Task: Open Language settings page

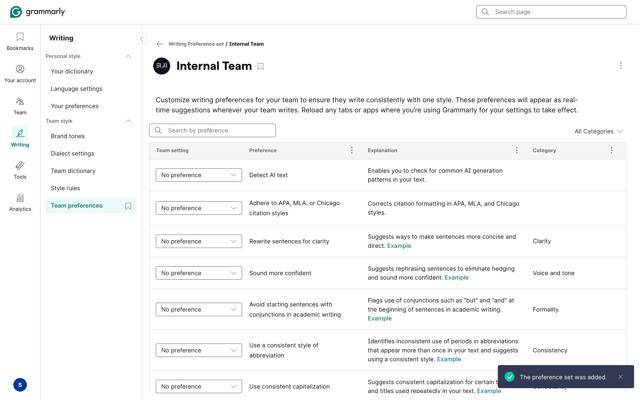Action: pos(76,89)
